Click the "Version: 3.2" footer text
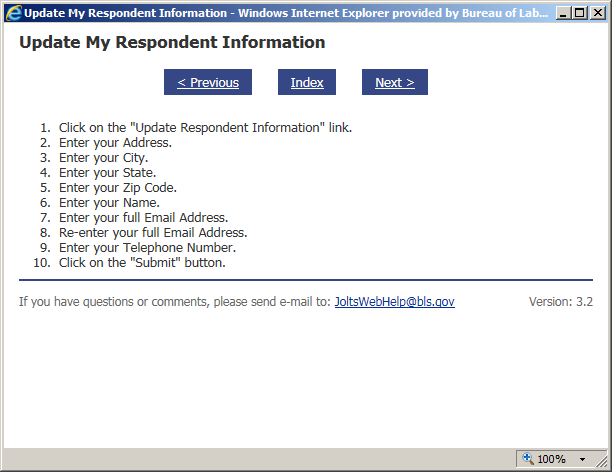Image resolution: width=612 pixels, height=472 pixels. click(x=560, y=301)
